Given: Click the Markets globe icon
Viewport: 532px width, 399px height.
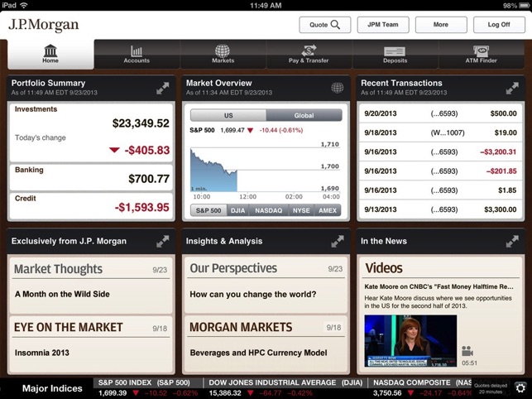Looking at the screenshot, I should point(223,51).
